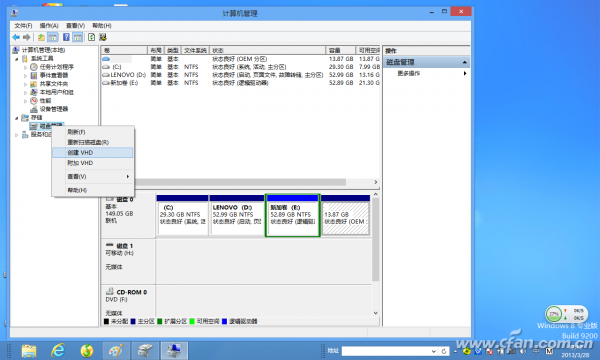Click the 事件查看器 icon in tree
Viewport: 600px width, 360px height.
pos(34,75)
